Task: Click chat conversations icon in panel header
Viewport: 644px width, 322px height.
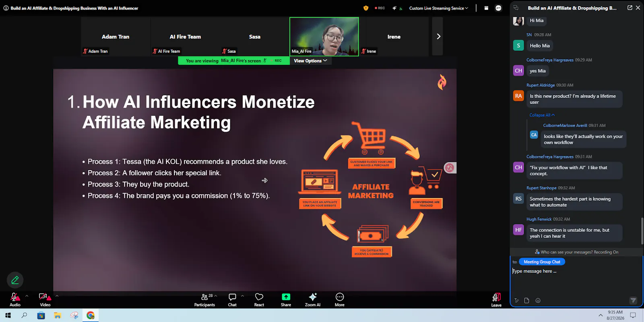Action: (x=516, y=8)
